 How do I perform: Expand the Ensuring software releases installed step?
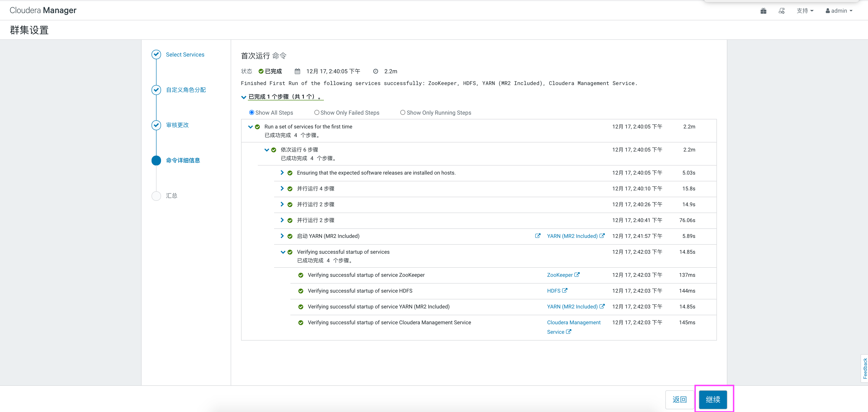(x=282, y=173)
